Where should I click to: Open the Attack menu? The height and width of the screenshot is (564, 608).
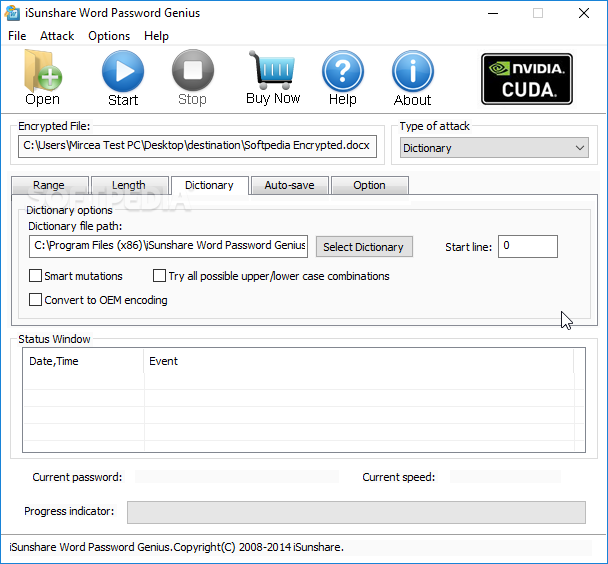coord(57,36)
